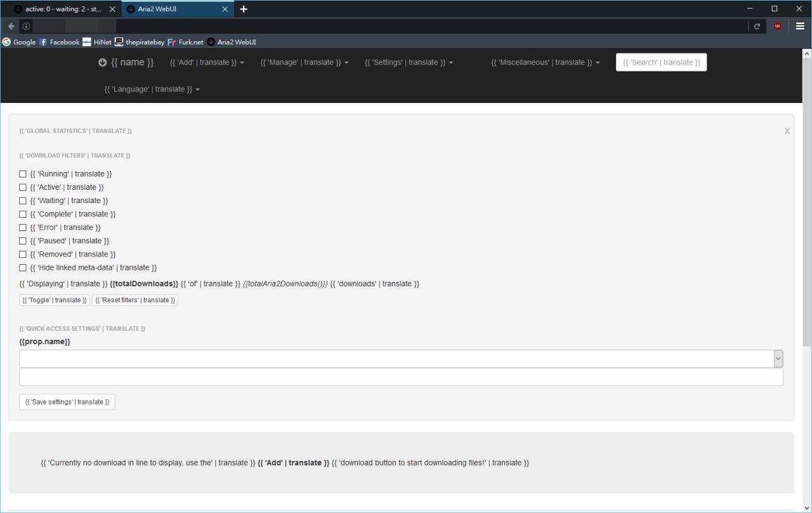Open the uBlock extension icon
Viewport: 812px width, 513px height.
click(777, 26)
